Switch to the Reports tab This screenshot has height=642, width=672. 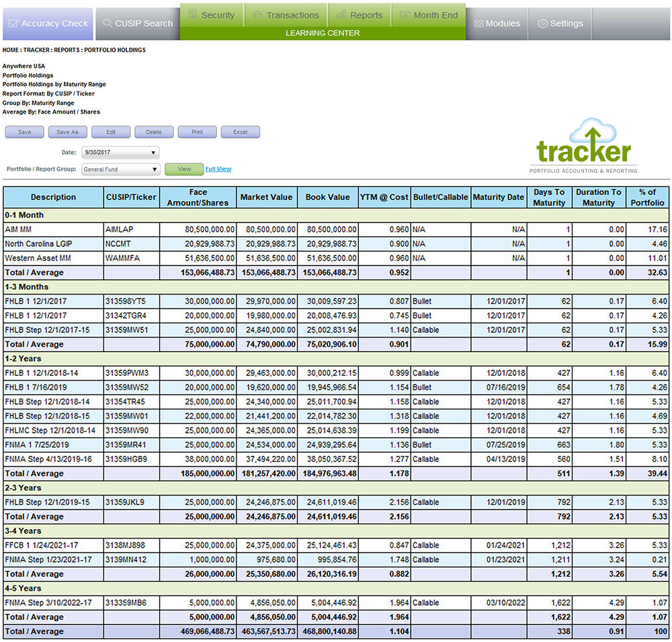(360, 15)
